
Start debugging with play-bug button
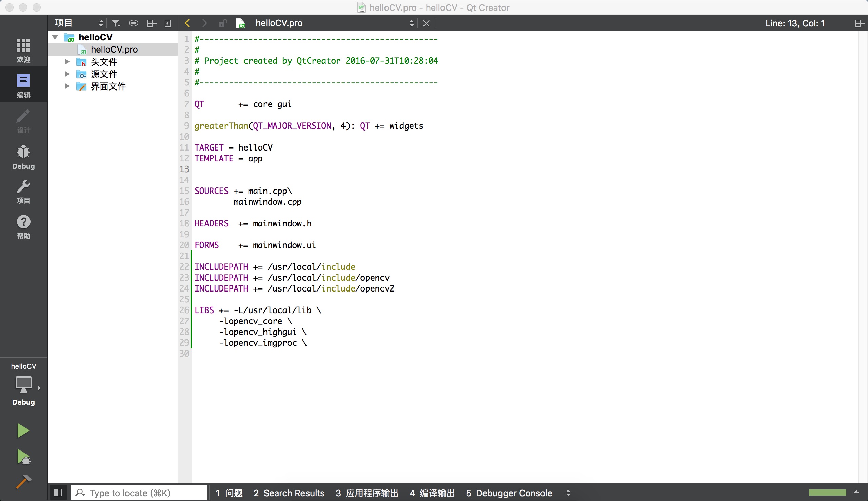point(23,457)
